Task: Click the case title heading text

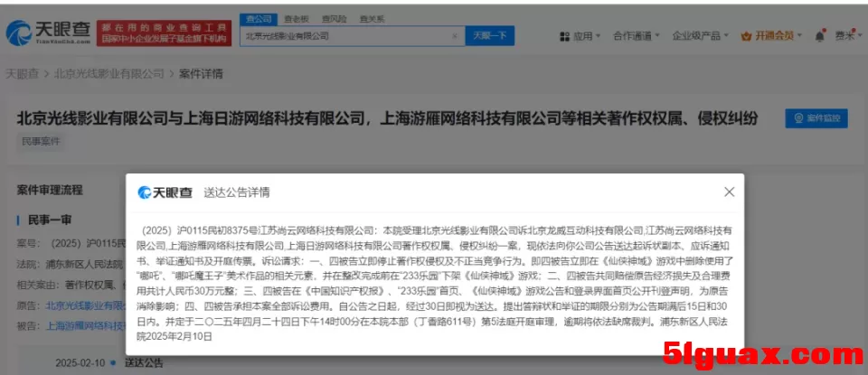Action: pyautogui.click(x=387, y=118)
